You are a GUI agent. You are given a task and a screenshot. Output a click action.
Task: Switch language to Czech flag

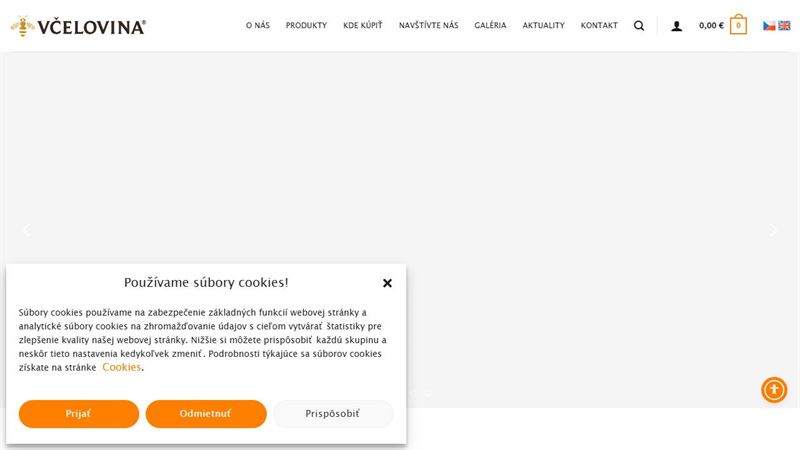(x=769, y=26)
